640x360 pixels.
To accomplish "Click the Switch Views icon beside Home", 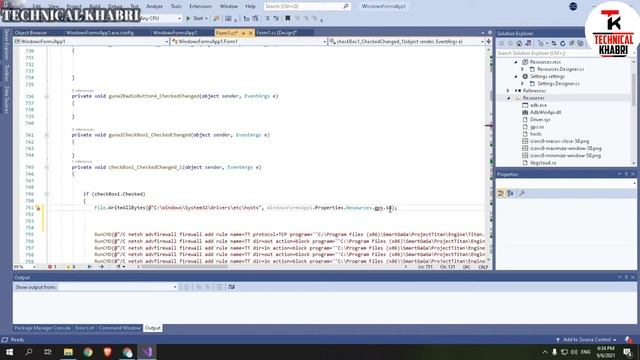I will point(528,43).
